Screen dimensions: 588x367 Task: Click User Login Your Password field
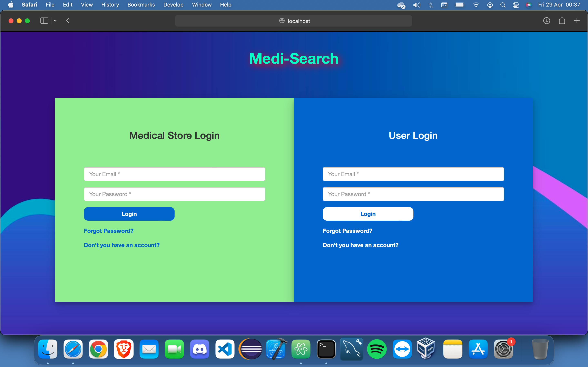pos(413,194)
